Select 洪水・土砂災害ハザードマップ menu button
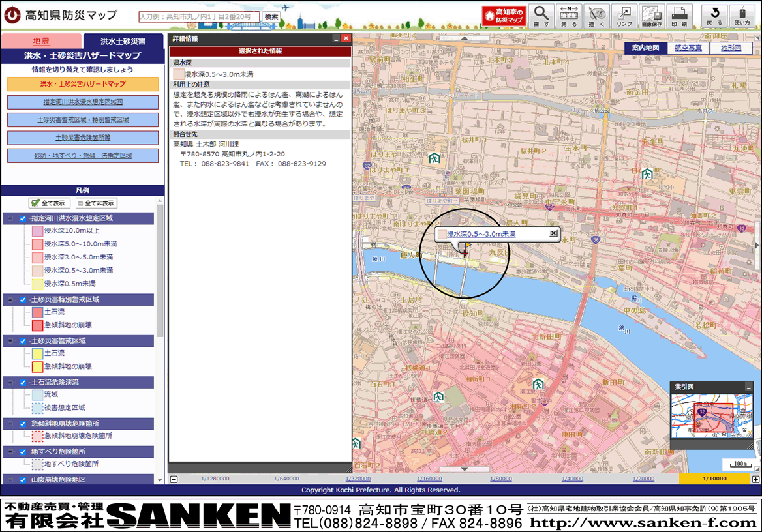This screenshot has height=532, width=762. pyautogui.click(x=83, y=84)
